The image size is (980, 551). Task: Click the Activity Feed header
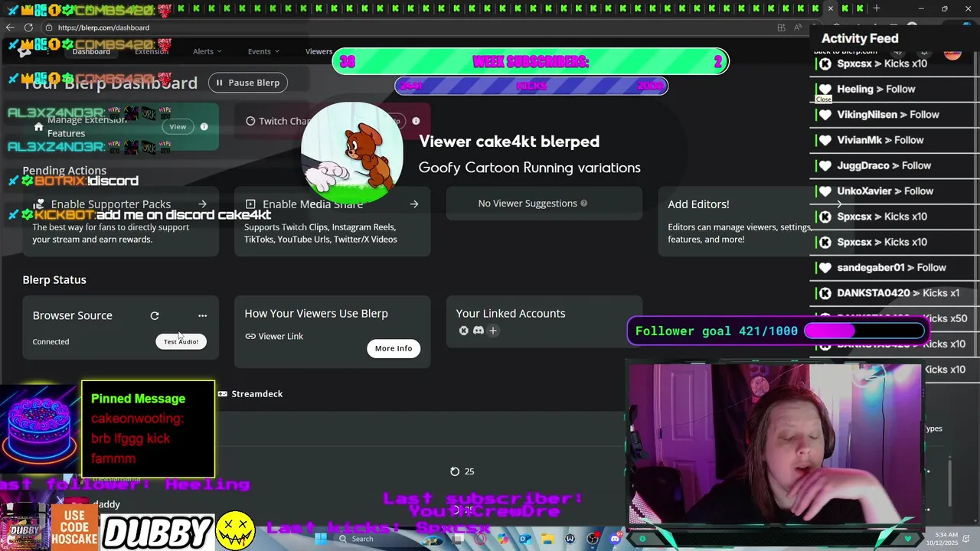point(860,38)
